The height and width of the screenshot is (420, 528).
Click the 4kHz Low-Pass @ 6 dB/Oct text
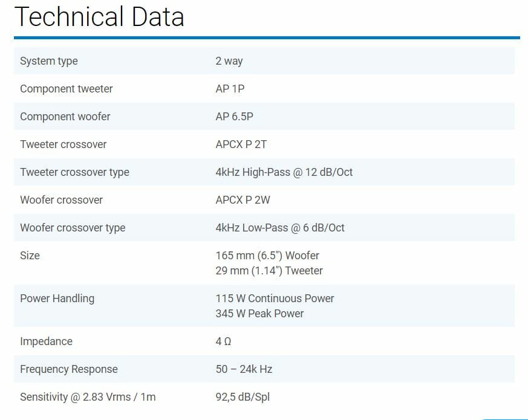click(x=280, y=228)
